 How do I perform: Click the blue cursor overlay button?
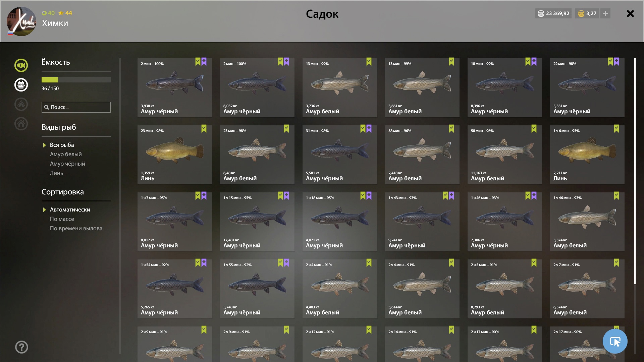tap(615, 341)
